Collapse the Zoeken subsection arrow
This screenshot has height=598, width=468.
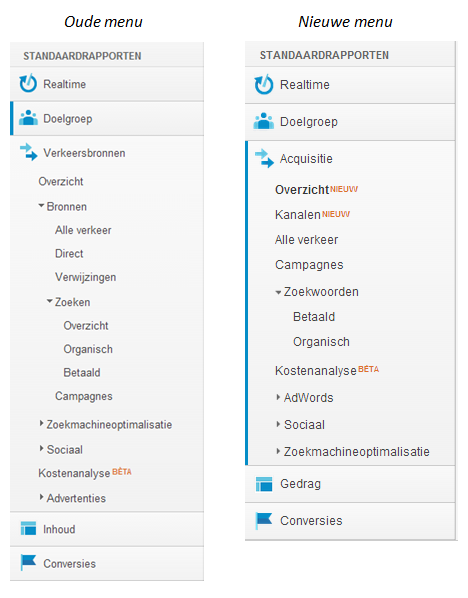coord(50,301)
